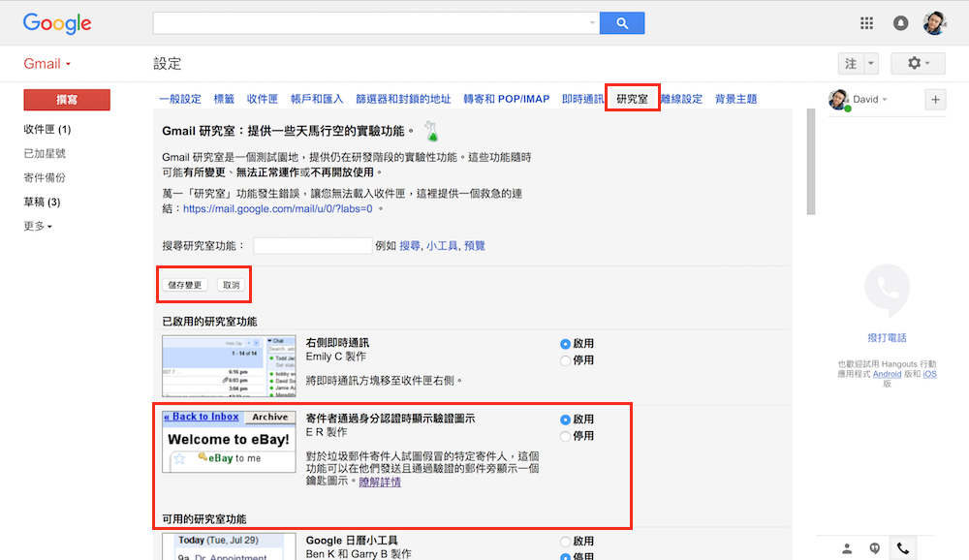Expand 更多 in the left sidebar
This screenshot has width=969, height=560.
38,226
